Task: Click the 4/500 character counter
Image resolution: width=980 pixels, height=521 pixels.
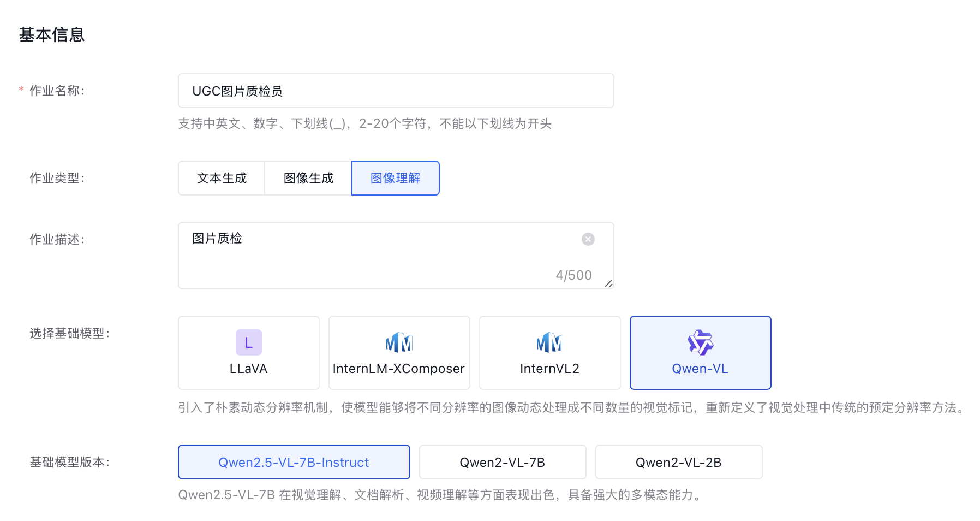Action: point(574,275)
